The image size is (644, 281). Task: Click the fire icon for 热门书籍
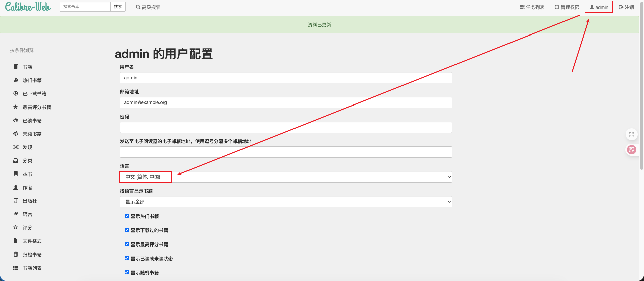(16, 80)
